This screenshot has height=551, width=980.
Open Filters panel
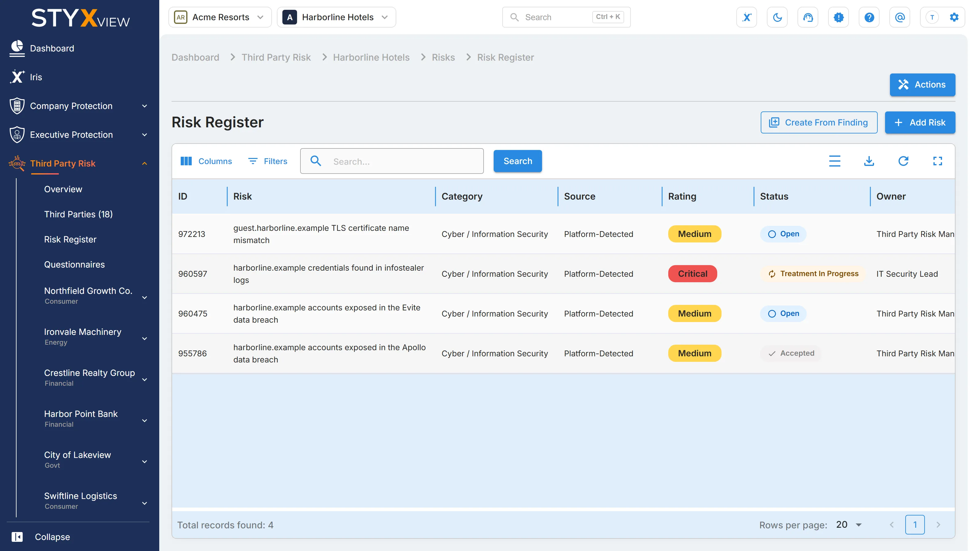[268, 161]
